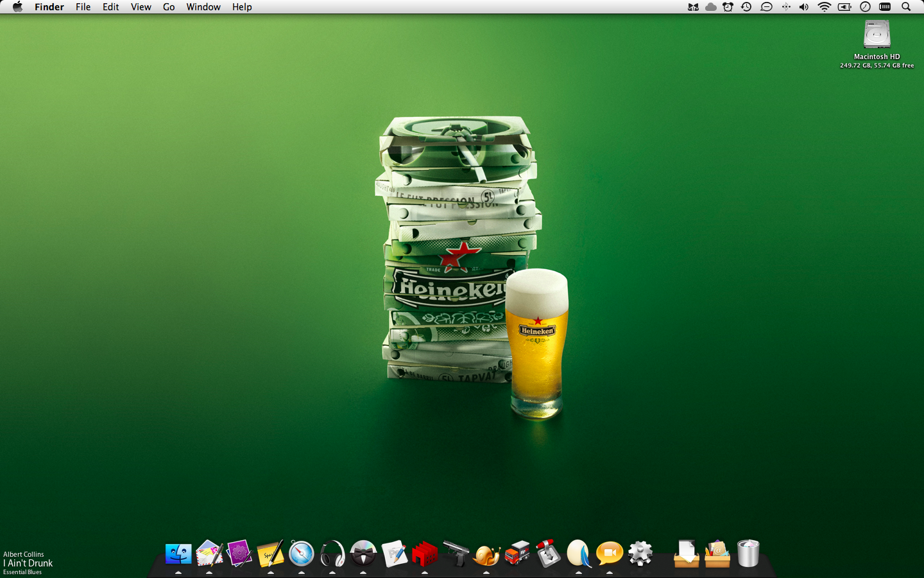Click the butterfly menu bar icon
The height and width of the screenshot is (578, 924).
click(693, 7)
